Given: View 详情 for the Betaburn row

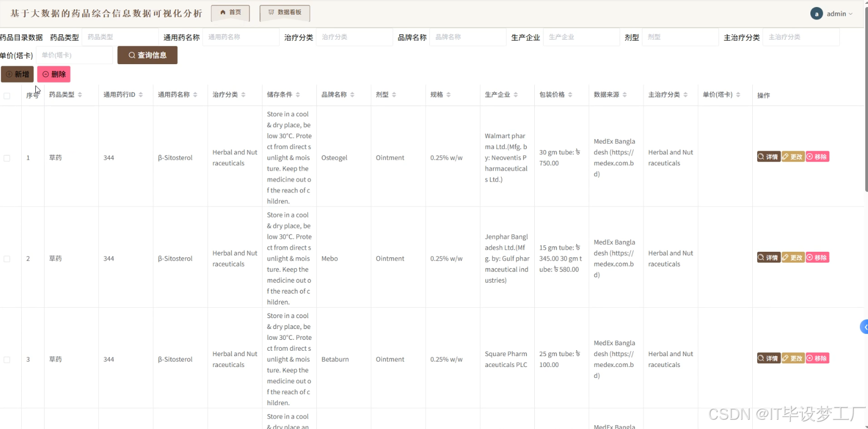Looking at the screenshot, I should click(x=769, y=358).
